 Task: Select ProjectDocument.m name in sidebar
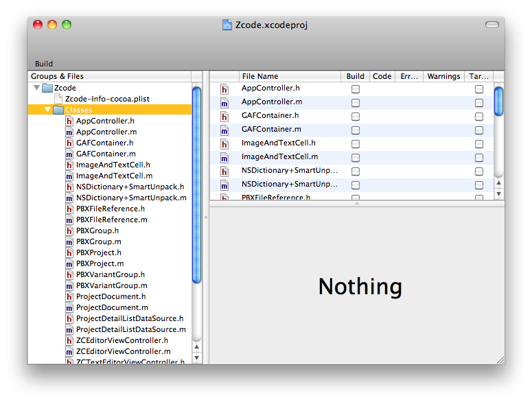(112, 307)
